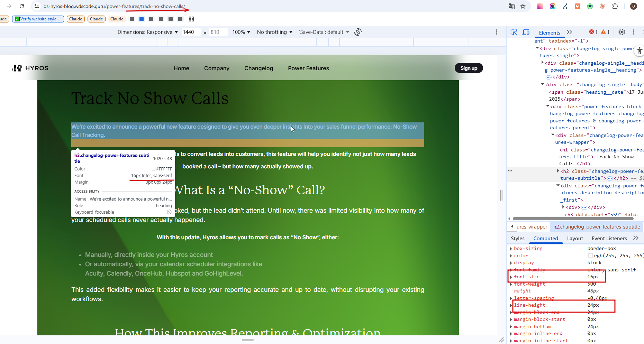
Task: Open the dark fork-shaped extension icon
Action: tap(565, 6)
